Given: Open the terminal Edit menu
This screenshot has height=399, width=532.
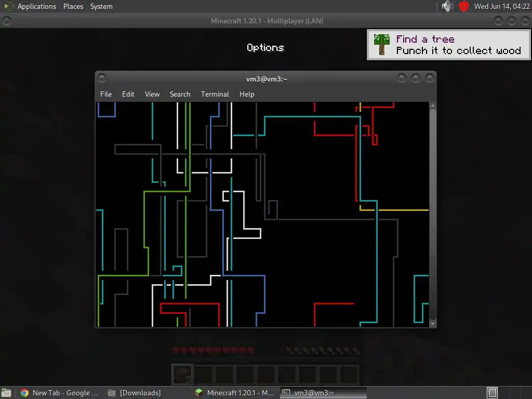Looking at the screenshot, I should point(128,95).
